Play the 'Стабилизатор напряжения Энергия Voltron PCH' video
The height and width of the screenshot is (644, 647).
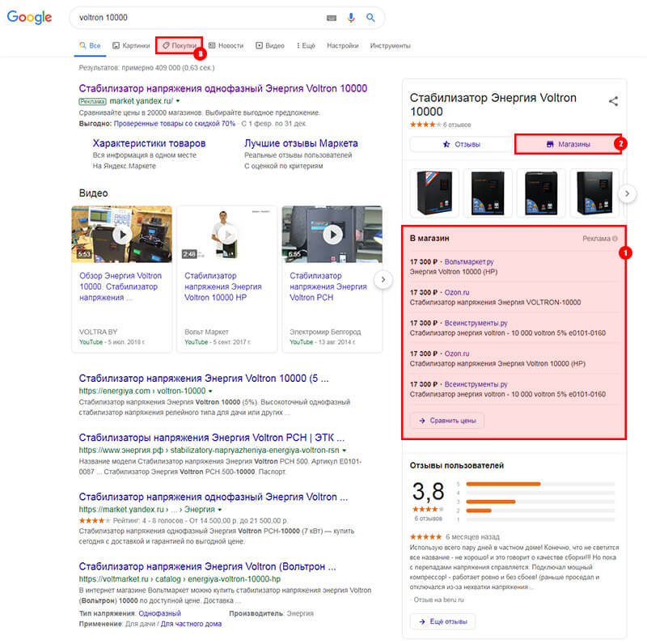(x=334, y=234)
